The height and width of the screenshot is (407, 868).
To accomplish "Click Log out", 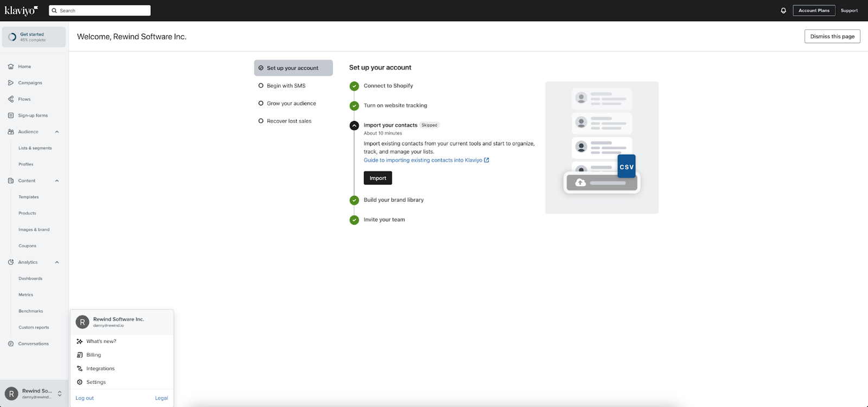I will (85, 398).
